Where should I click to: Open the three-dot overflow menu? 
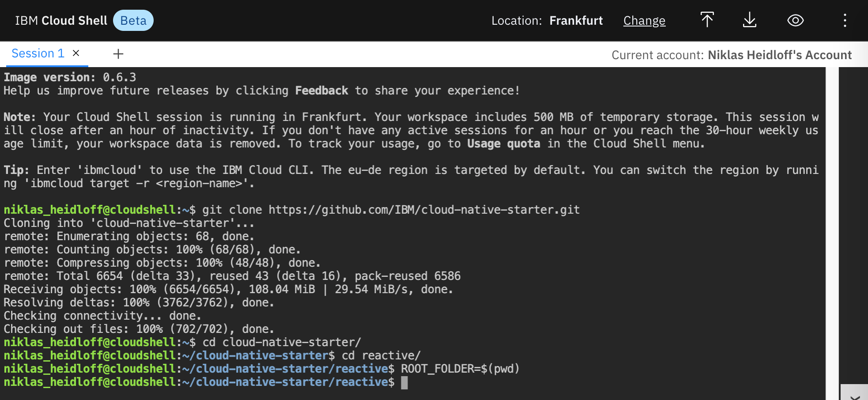pos(845,20)
